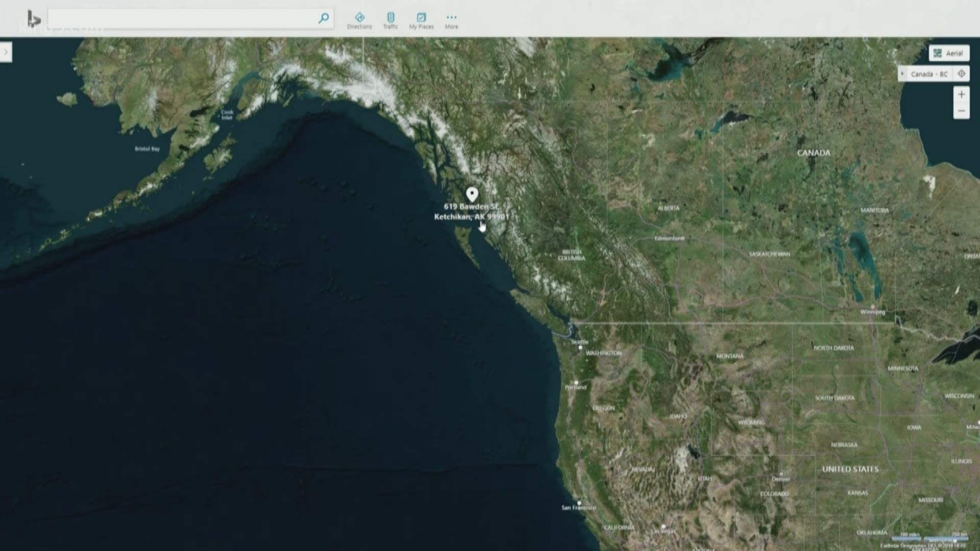Image resolution: width=980 pixels, height=551 pixels.
Task: Click the map scale bar
Action: 930,537
